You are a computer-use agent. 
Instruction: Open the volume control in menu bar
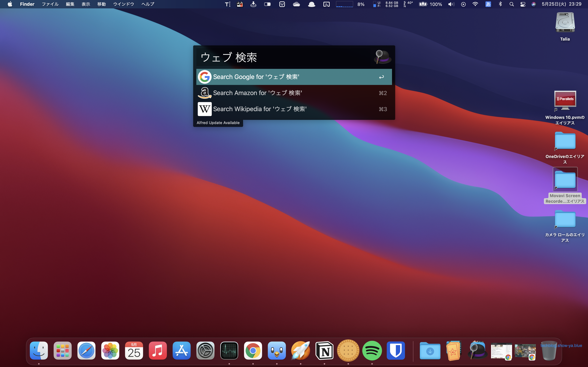pos(451,4)
